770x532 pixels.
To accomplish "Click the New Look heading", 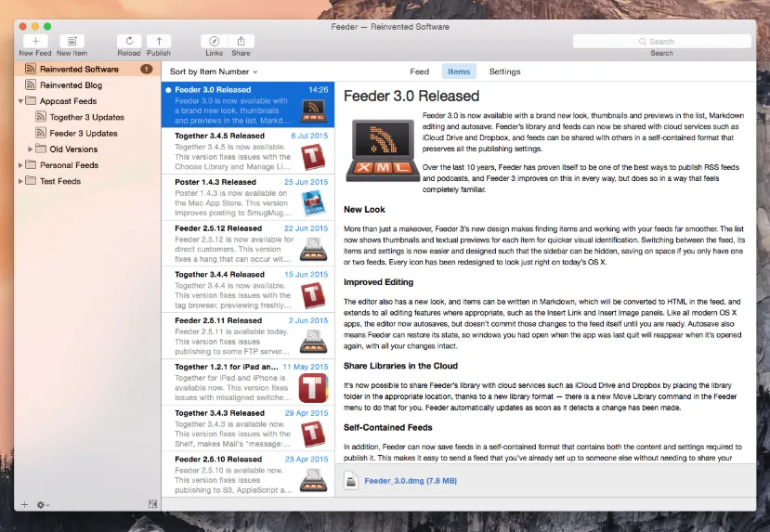I will [364, 210].
